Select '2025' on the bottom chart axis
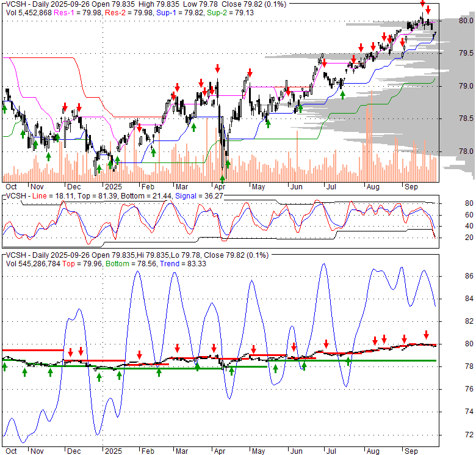 (114, 451)
